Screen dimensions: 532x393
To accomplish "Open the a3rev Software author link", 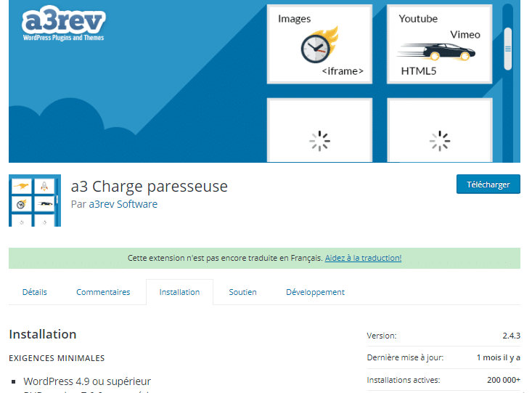I will tap(123, 204).
